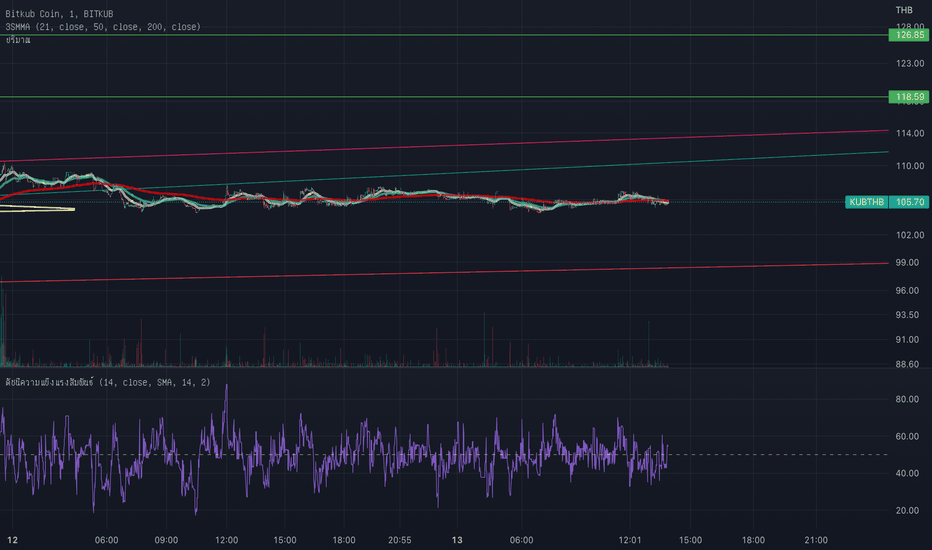The height and width of the screenshot is (550, 932).
Task: Click the 96.00 price axis value
Action: point(907,290)
